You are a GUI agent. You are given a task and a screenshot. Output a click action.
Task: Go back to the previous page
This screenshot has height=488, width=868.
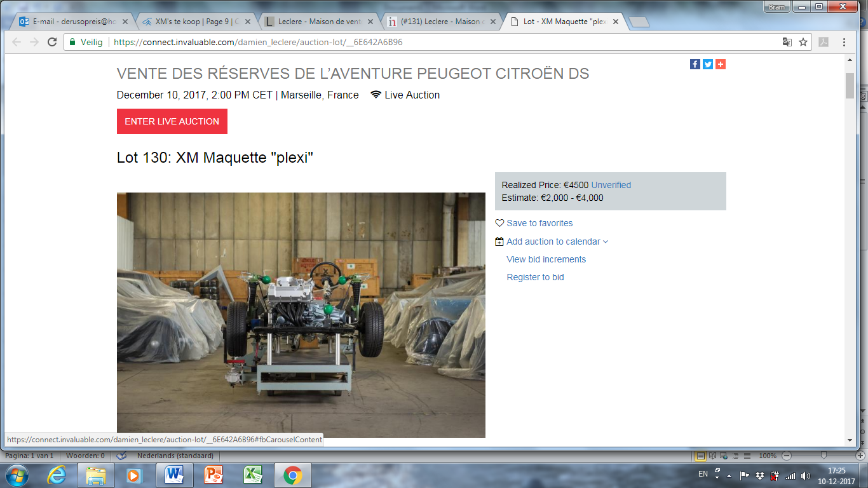(x=17, y=42)
